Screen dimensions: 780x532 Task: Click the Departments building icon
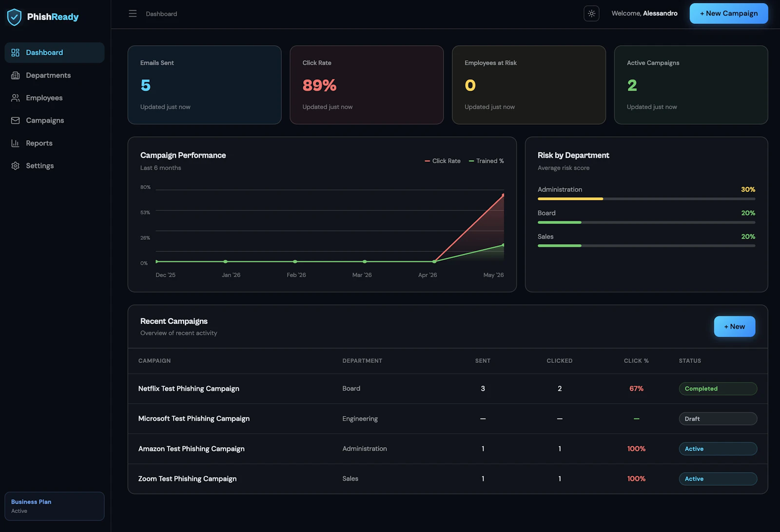pyautogui.click(x=15, y=75)
